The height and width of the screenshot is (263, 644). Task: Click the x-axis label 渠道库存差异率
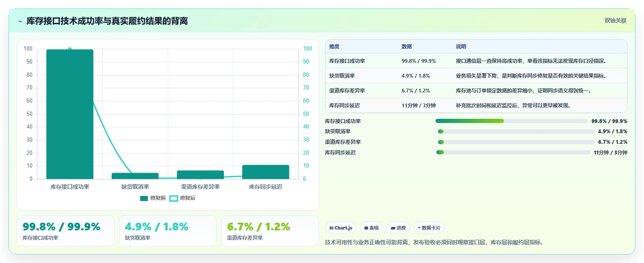pyautogui.click(x=201, y=187)
